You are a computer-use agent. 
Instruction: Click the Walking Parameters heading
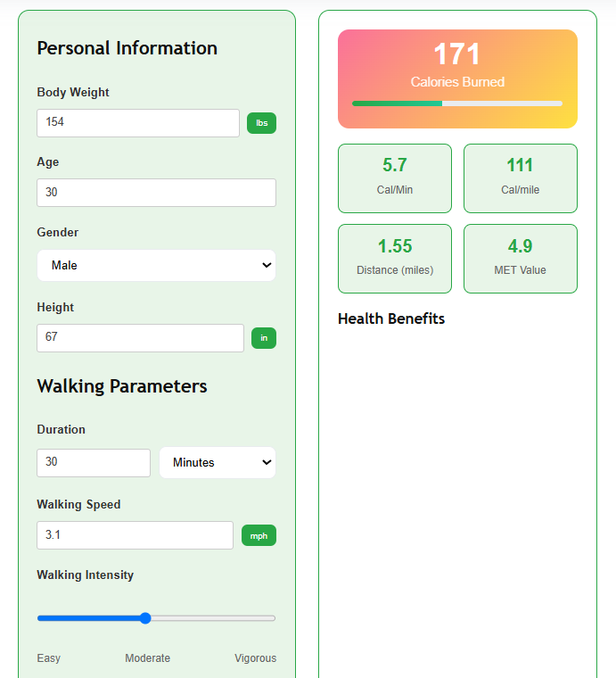[x=122, y=386]
